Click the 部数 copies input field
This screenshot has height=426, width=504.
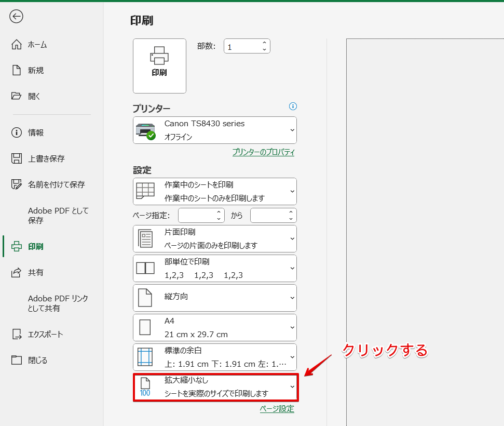coord(241,46)
